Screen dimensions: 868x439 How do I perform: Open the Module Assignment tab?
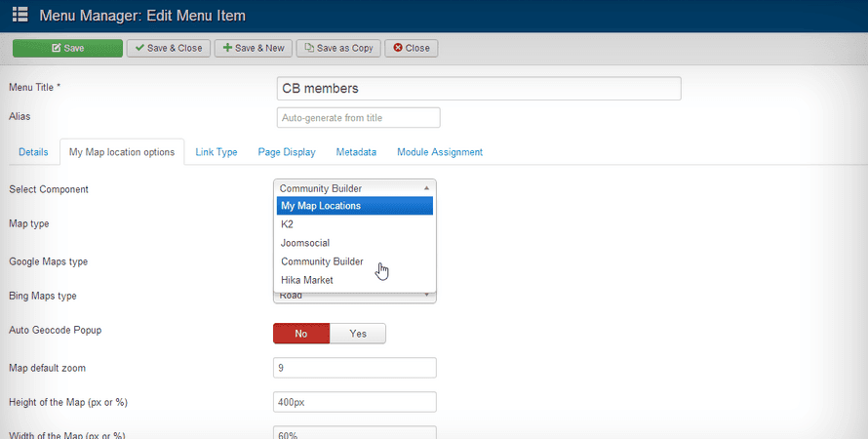click(x=439, y=152)
